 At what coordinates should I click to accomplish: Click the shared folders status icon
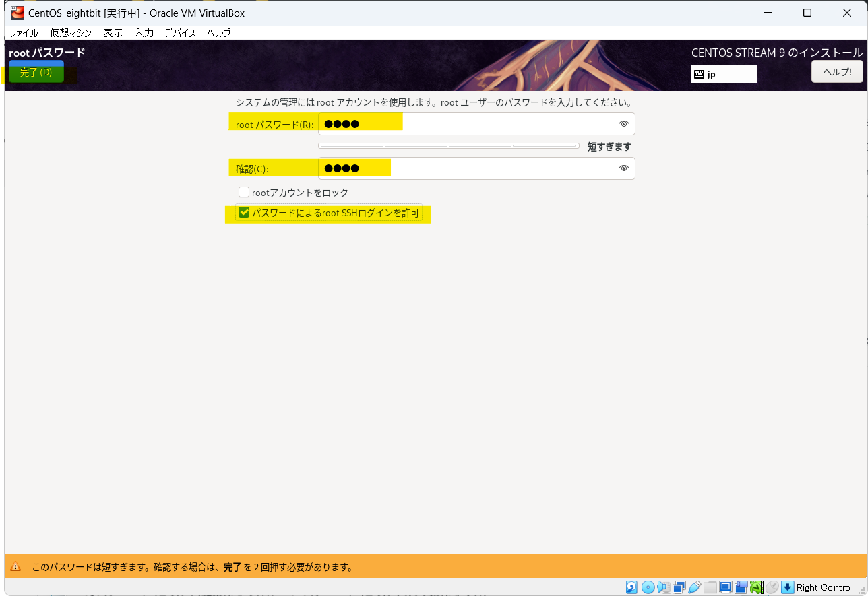click(710, 587)
